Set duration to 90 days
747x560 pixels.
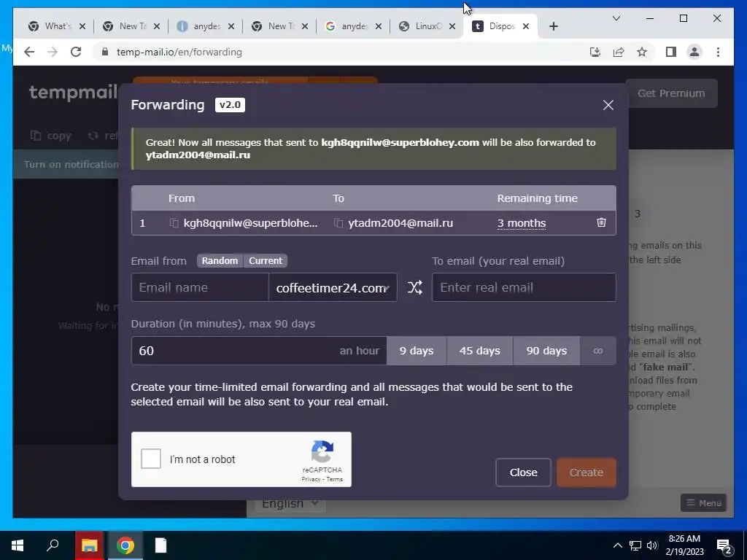546,351
